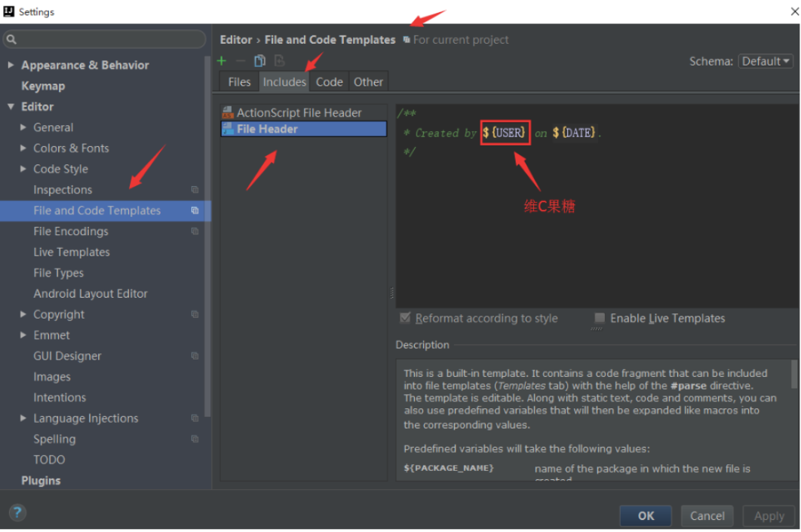The image size is (801, 532).
Task: Expand Colors & Fonts node arrow
Action: tap(23, 148)
